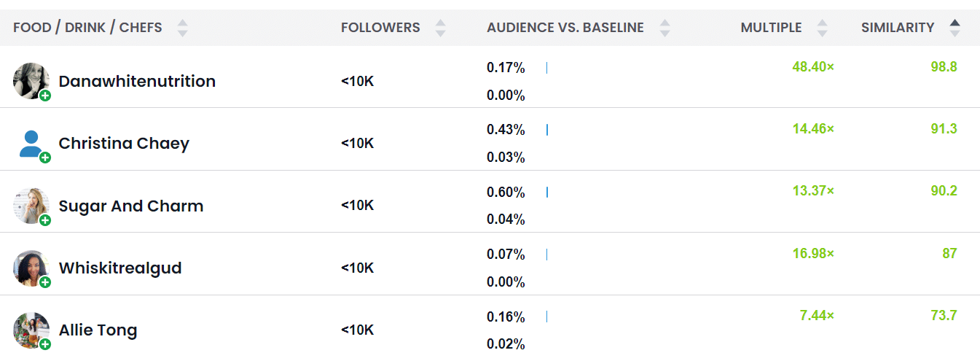Image resolution: width=980 pixels, height=361 pixels.
Task: Click Christina Chaey's default avatar icon
Action: click(31, 143)
